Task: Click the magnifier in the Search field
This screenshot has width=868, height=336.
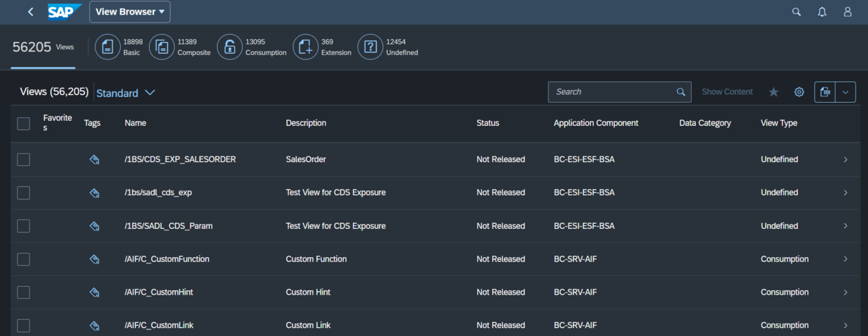Action: [680, 92]
